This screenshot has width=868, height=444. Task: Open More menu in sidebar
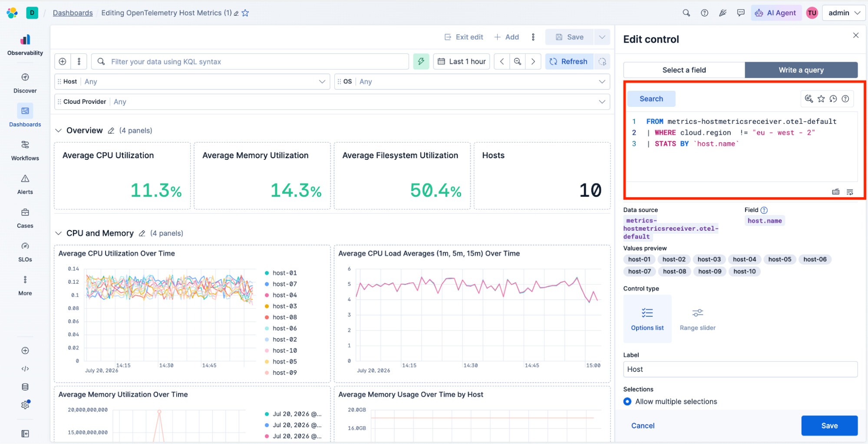(25, 285)
